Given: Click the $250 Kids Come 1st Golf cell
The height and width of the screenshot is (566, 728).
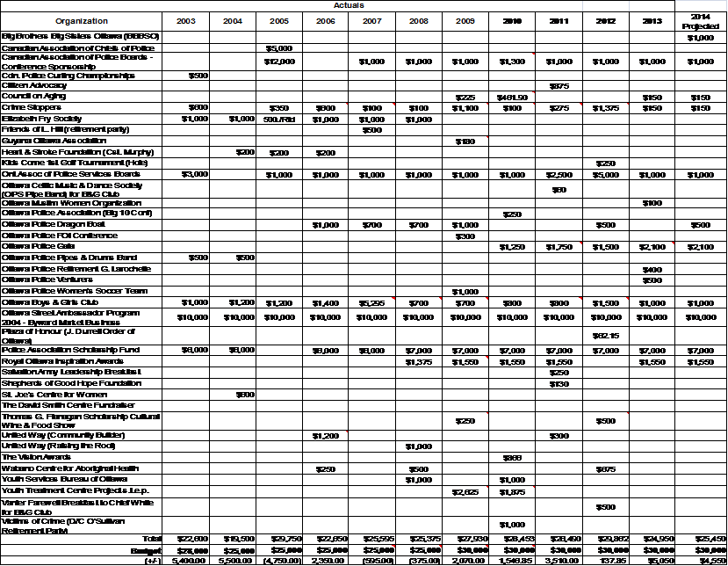Looking at the screenshot, I should [605, 163].
